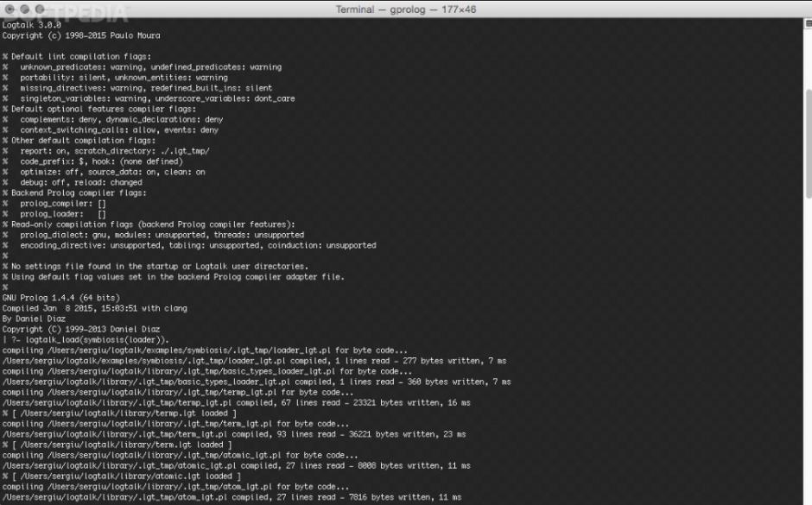Click the 'Compiled Jan 8 2015, 15:03:51' line

click(95, 308)
